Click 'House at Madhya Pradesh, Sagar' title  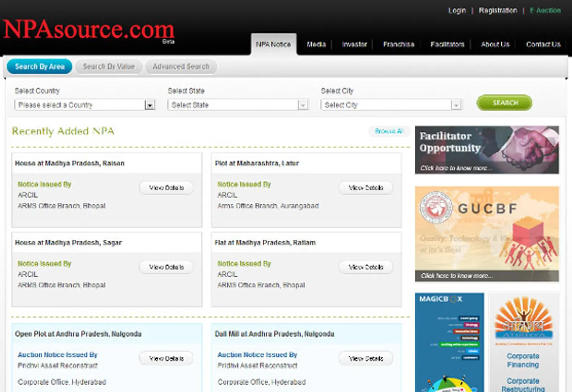[x=68, y=242]
